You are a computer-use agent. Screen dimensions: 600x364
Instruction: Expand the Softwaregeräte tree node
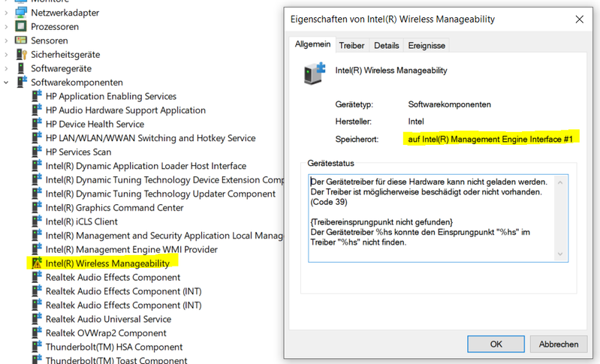click(x=7, y=68)
